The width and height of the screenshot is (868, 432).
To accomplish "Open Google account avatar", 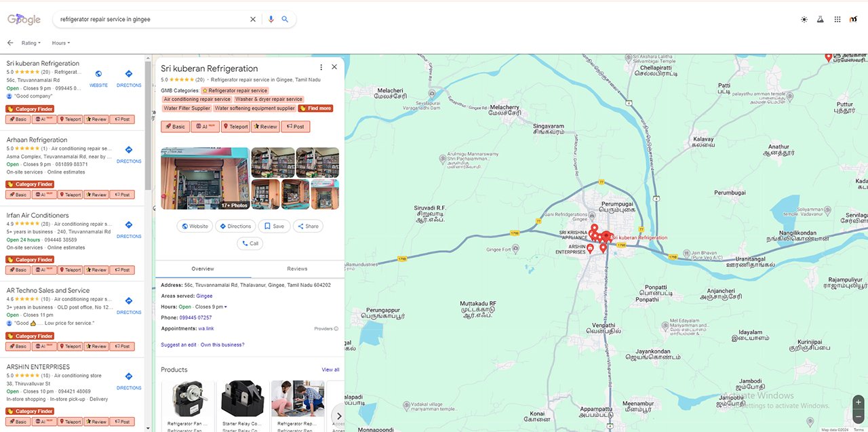I will click(x=854, y=20).
